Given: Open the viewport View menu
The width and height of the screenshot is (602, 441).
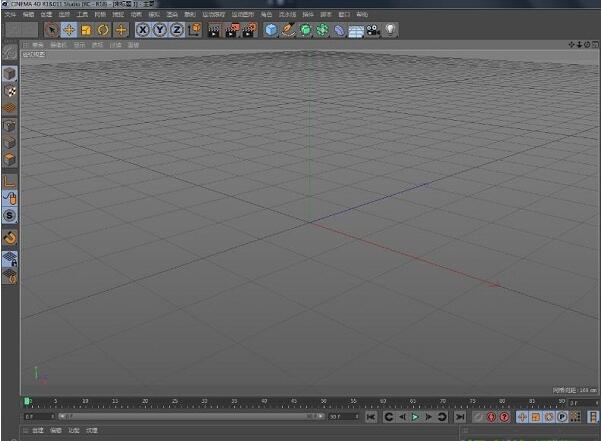Looking at the screenshot, I should click(x=38, y=45).
